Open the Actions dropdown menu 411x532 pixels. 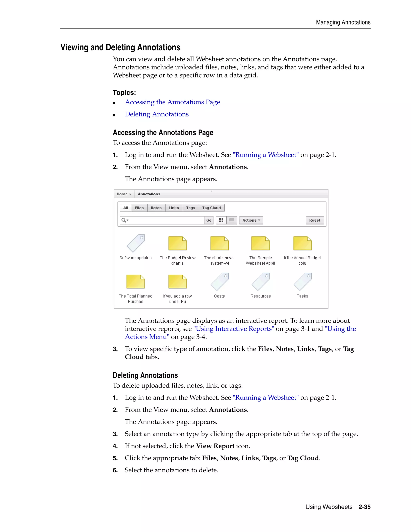[251, 220]
